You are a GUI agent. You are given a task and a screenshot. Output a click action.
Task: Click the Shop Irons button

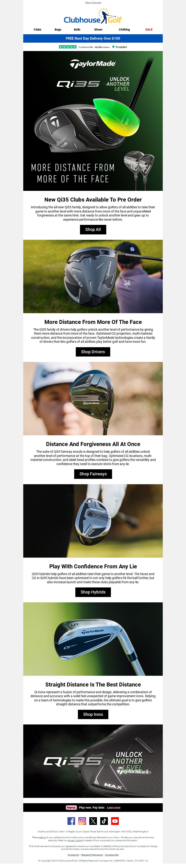click(x=93, y=714)
